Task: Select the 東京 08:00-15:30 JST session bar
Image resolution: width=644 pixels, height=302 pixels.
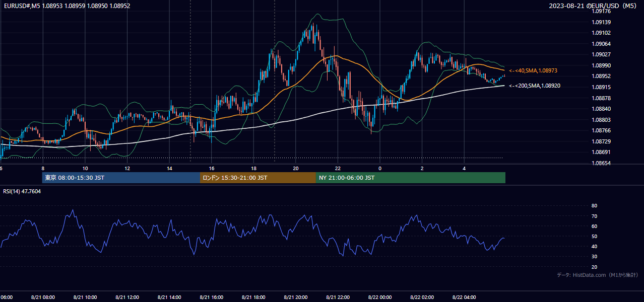Action: pos(121,178)
